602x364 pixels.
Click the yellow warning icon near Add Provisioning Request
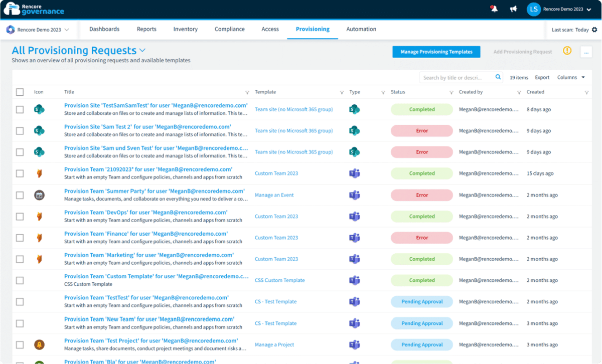click(566, 51)
